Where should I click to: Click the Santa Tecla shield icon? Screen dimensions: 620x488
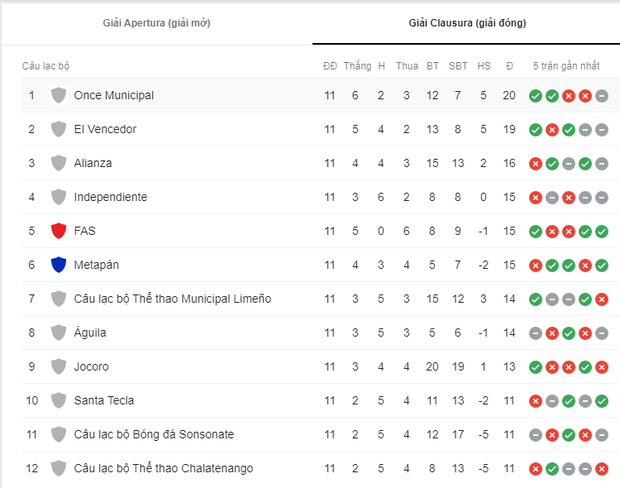(x=58, y=401)
